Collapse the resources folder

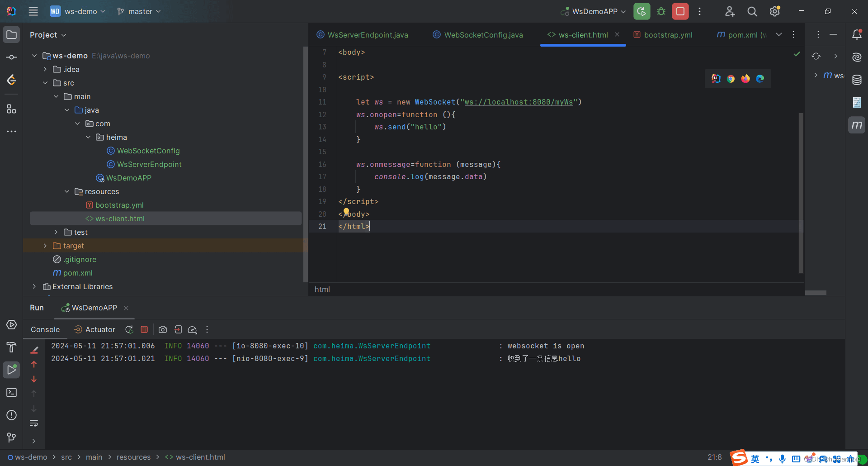[x=66, y=191]
